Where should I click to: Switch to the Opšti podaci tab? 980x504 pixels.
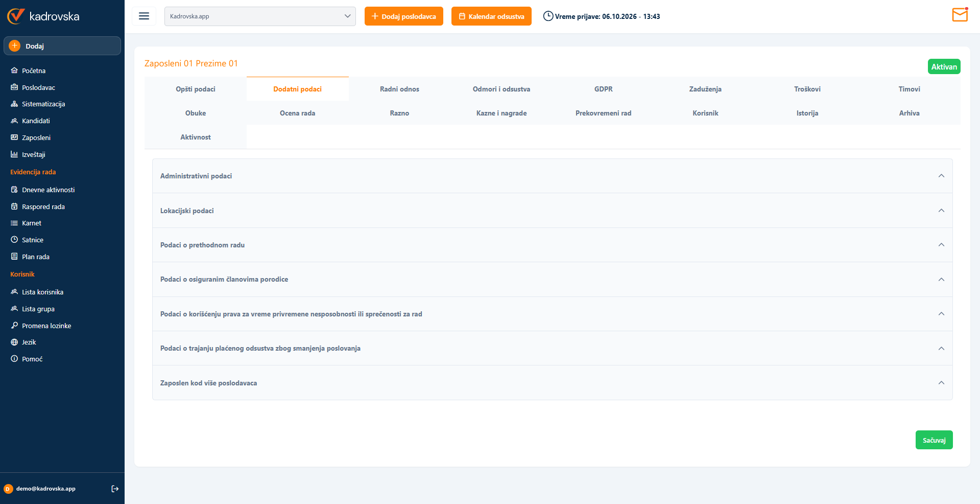coord(196,89)
